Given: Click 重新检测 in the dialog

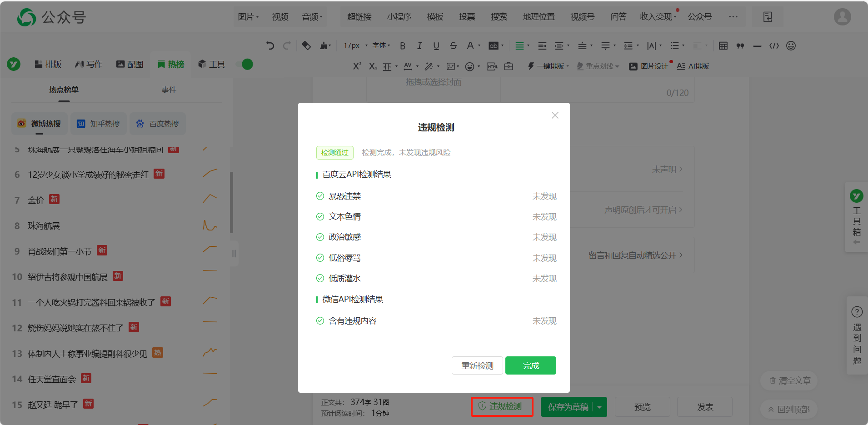Looking at the screenshot, I should click(x=477, y=365).
